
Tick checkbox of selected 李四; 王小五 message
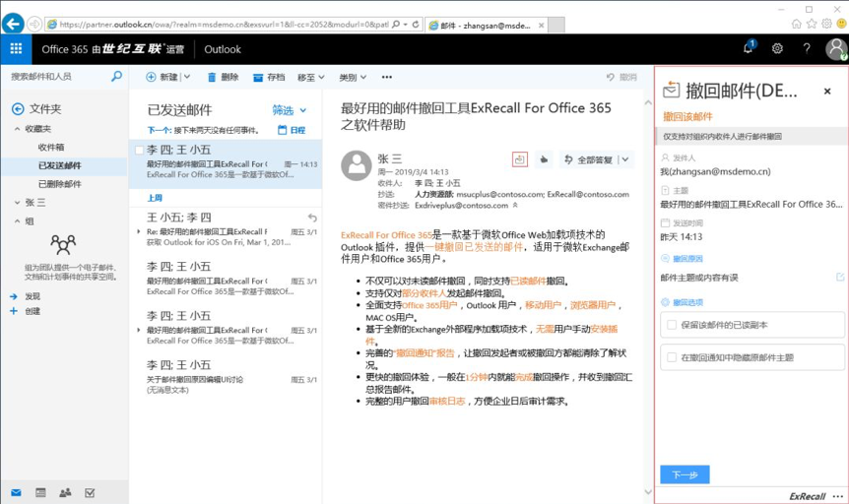click(x=139, y=150)
